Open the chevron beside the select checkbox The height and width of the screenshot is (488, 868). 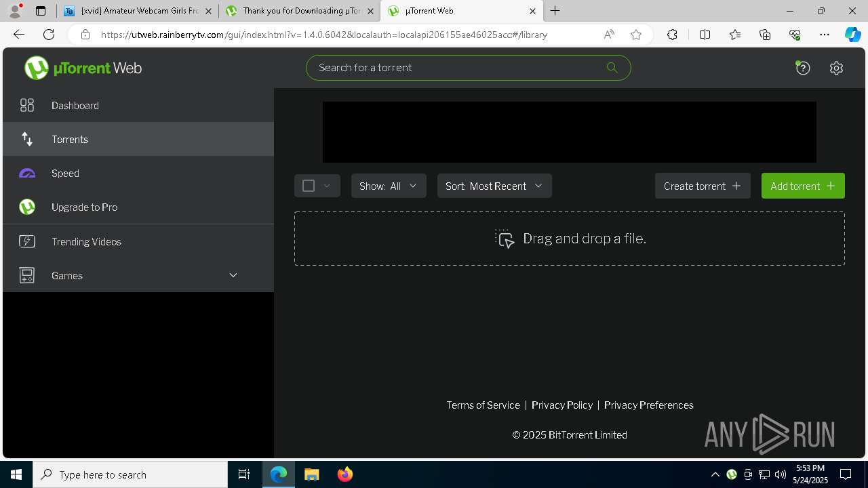[327, 186]
